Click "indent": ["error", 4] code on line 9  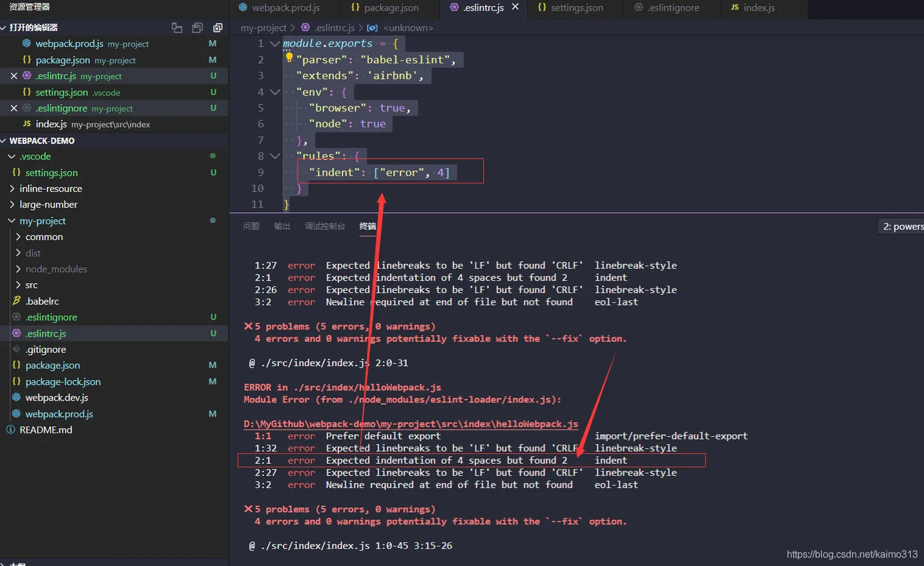[x=379, y=173]
